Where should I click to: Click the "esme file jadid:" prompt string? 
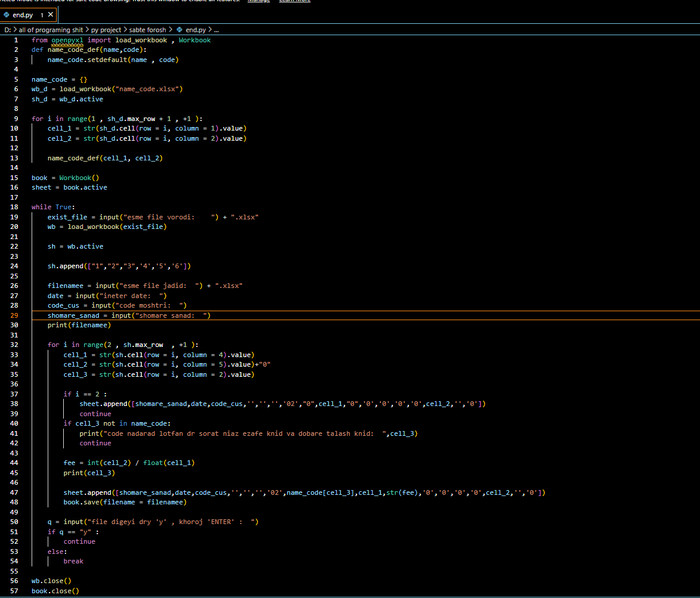(159, 286)
